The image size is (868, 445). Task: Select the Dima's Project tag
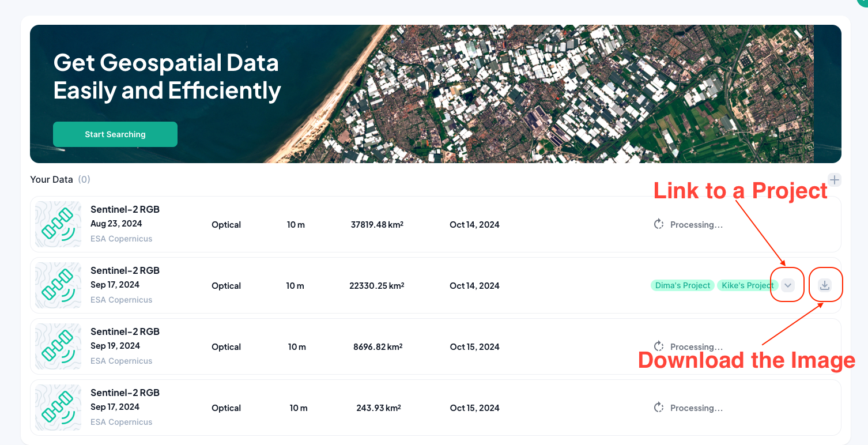[682, 285]
